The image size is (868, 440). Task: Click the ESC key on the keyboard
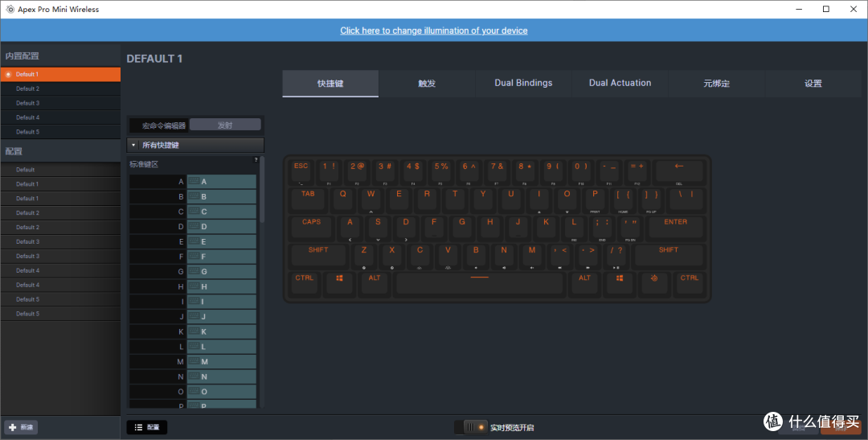[x=301, y=171]
